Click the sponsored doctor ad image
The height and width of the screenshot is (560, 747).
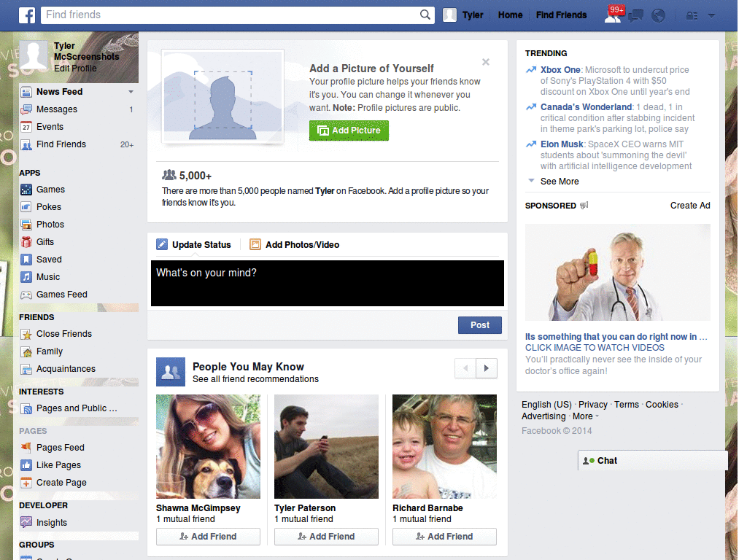[617, 273]
